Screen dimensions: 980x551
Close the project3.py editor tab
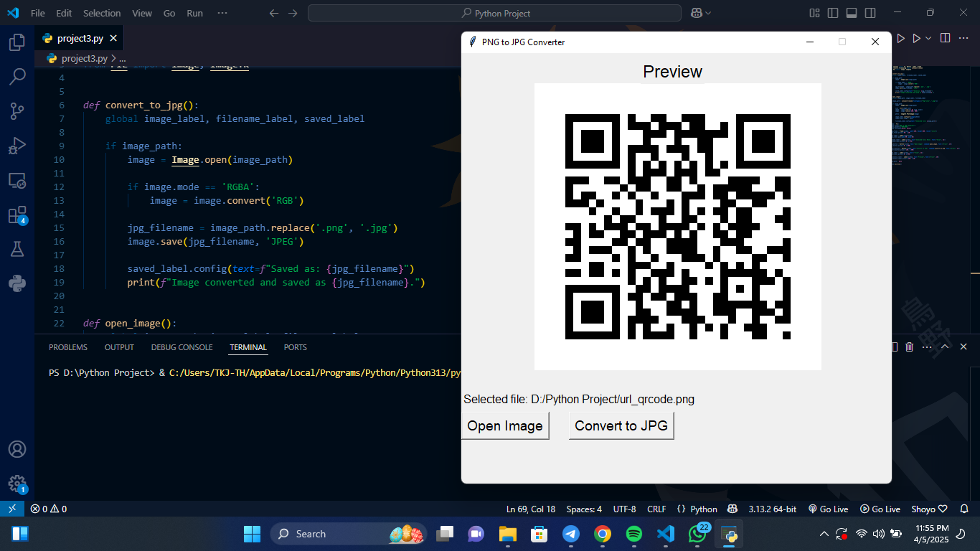click(x=113, y=39)
